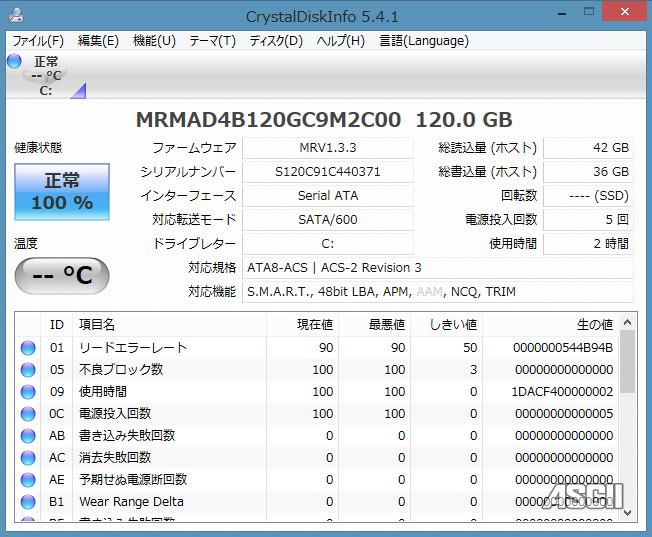Click the 正常 100 % health status button
652x537 pixels.
click(x=62, y=191)
